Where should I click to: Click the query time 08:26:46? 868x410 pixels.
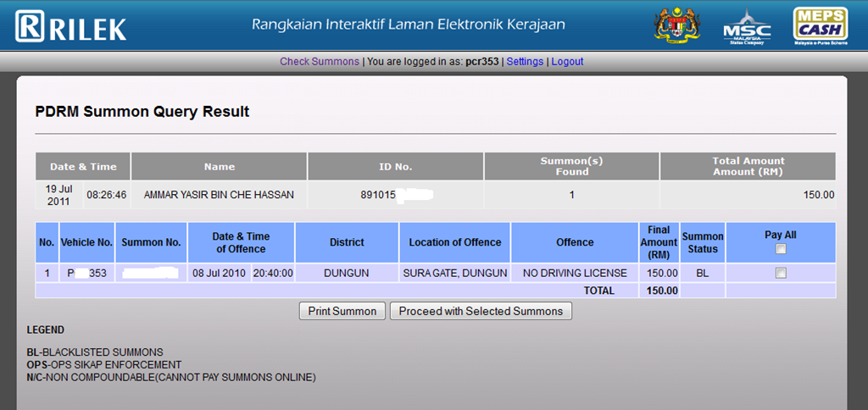(106, 195)
